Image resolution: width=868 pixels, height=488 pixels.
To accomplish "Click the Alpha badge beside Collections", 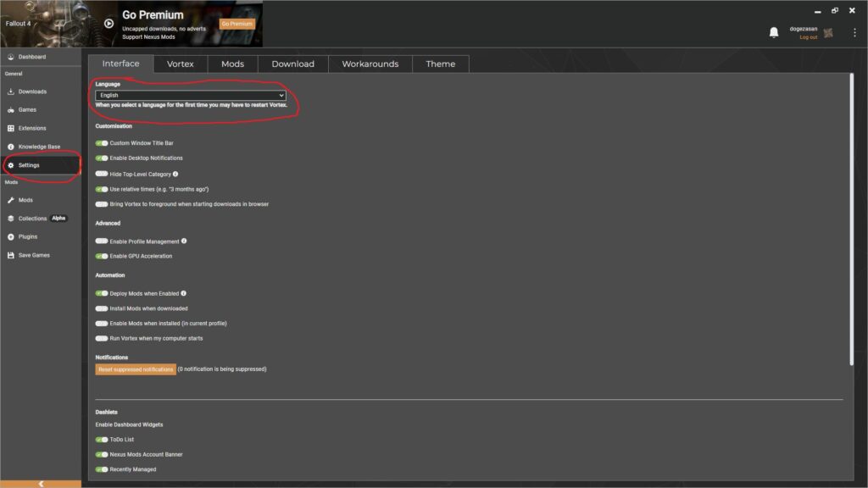I will 58,219.
